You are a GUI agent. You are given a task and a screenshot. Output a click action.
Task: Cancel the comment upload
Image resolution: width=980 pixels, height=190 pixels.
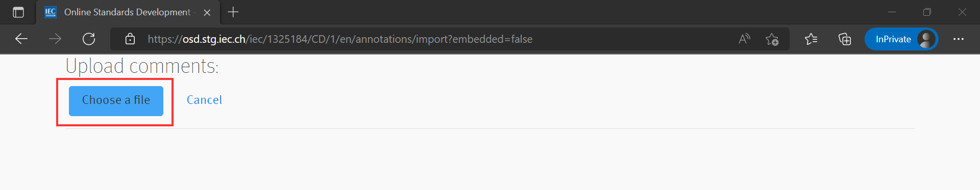pyautogui.click(x=204, y=100)
